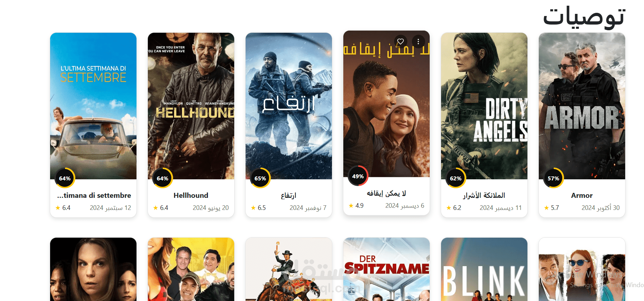Viewport: 644px width, 301px height.
Task: Open the three-dot options menu on poster
Action: [418, 42]
